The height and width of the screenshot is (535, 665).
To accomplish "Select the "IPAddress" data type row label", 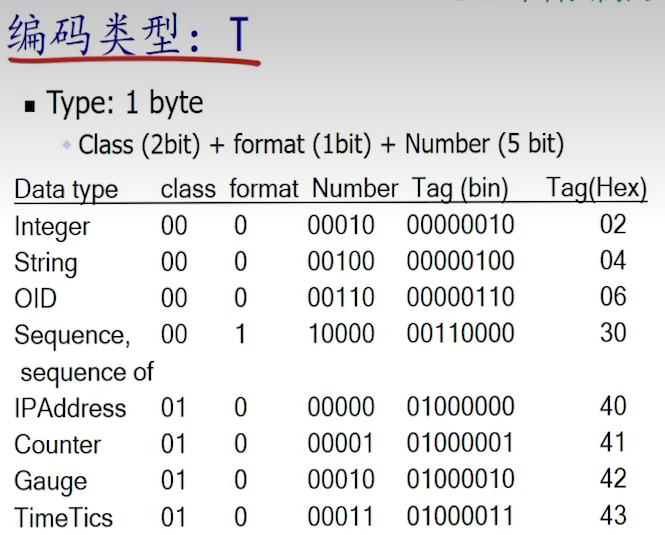I will click(70, 408).
